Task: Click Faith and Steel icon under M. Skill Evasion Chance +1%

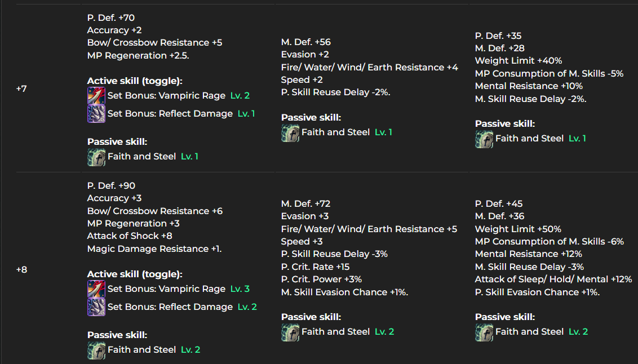Action: click(x=290, y=332)
